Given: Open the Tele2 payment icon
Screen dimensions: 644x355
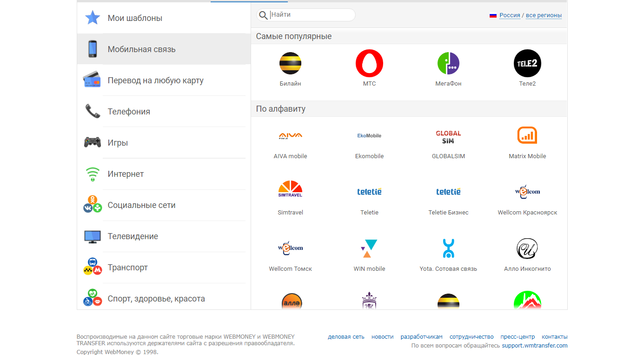Looking at the screenshot, I should [x=527, y=63].
